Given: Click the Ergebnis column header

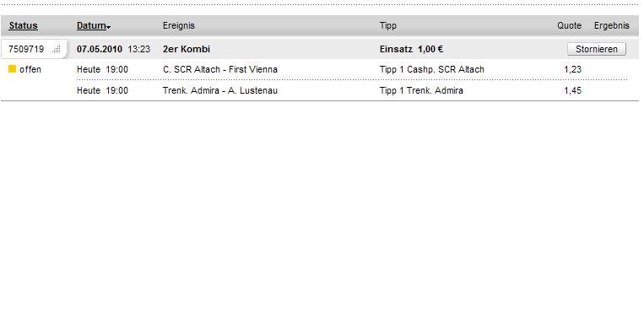Looking at the screenshot, I should 612,25.
